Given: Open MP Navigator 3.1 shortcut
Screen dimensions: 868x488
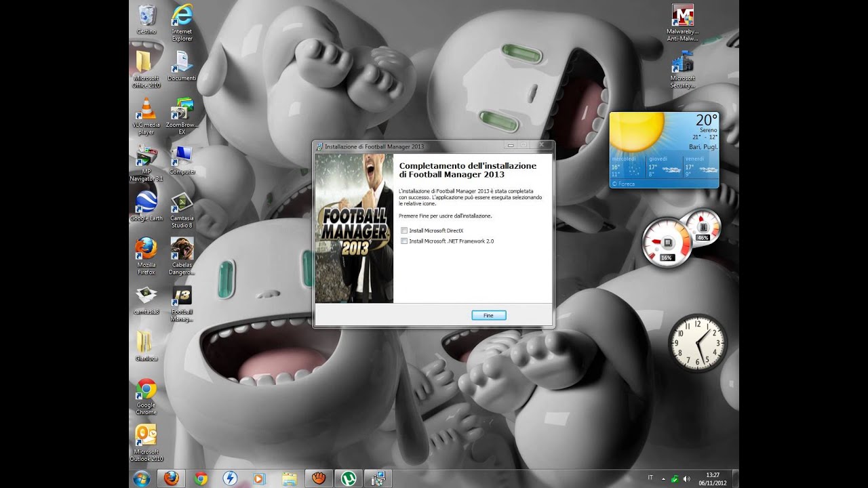Looking at the screenshot, I should [x=146, y=162].
